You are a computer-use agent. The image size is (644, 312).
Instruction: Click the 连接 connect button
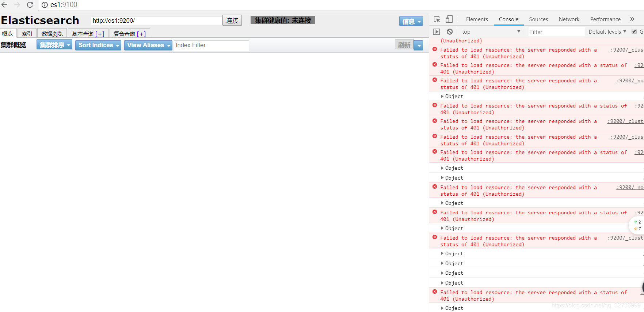[232, 20]
